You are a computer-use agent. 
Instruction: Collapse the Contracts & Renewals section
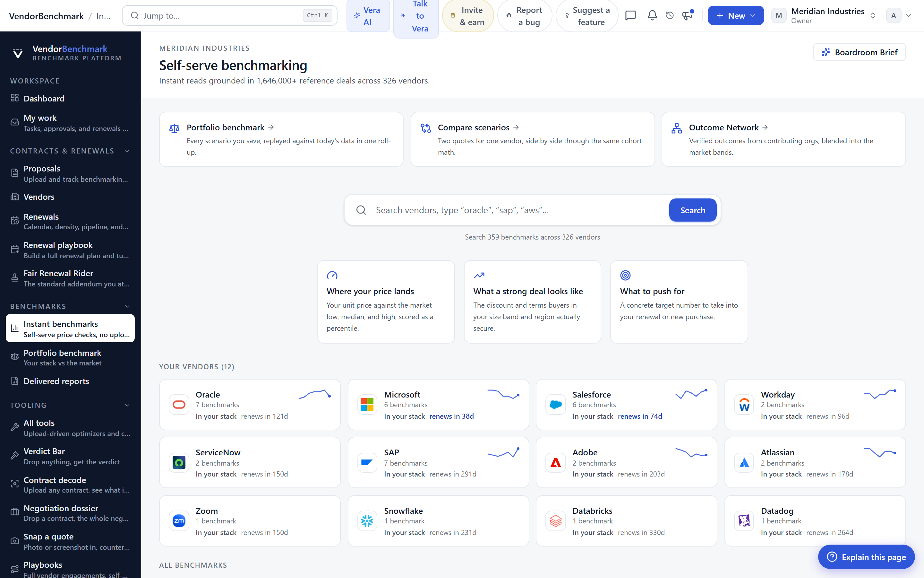[127, 151]
